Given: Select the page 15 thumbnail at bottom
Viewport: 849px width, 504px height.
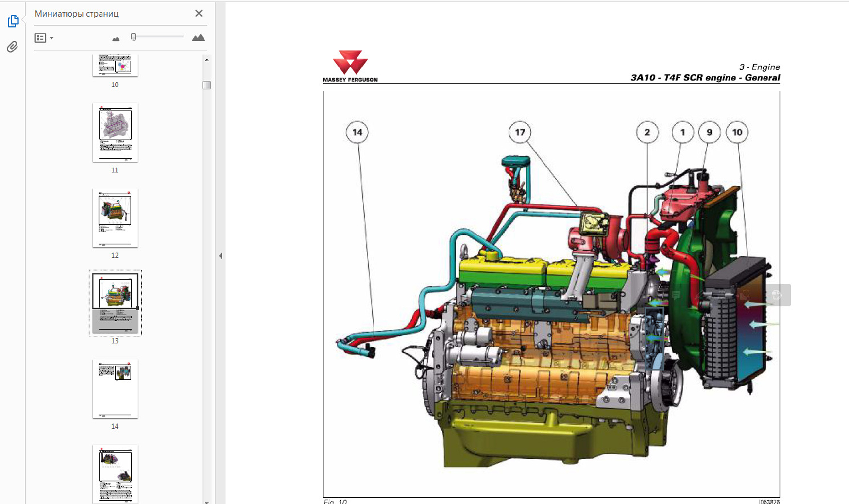Looking at the screenshot, I should coord(115,473).
